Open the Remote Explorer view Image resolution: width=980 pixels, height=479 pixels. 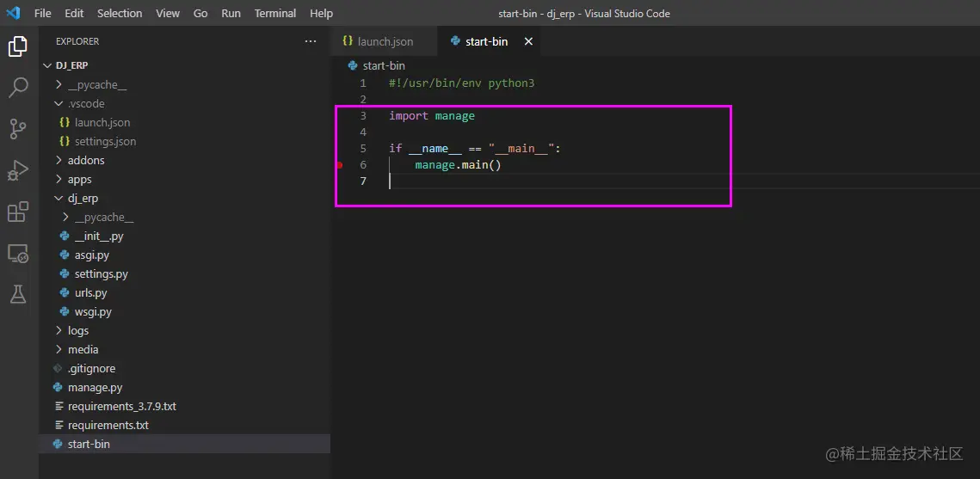pos(18,253)
